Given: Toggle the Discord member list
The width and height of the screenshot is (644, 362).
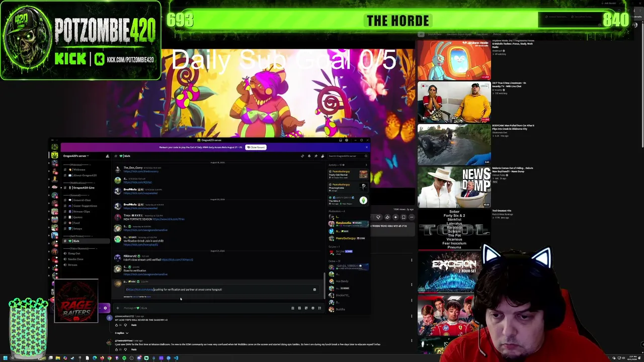Looking at the screenshot, I should 323,156.
